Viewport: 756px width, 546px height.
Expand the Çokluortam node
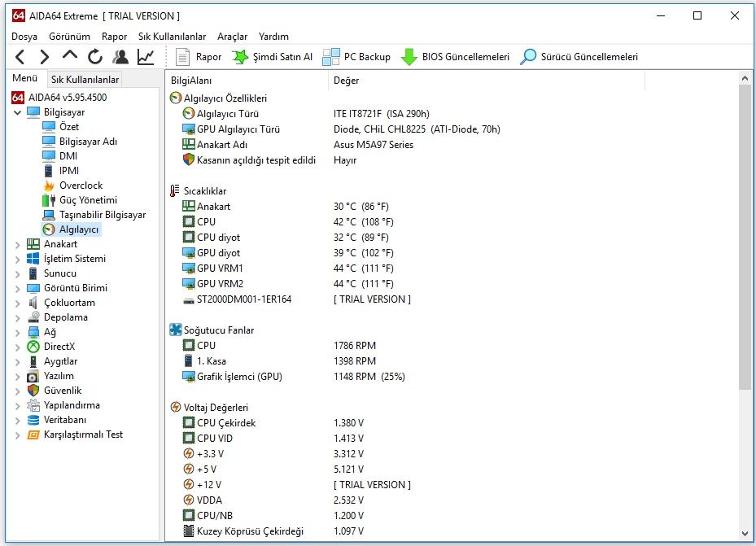[17, 304]
